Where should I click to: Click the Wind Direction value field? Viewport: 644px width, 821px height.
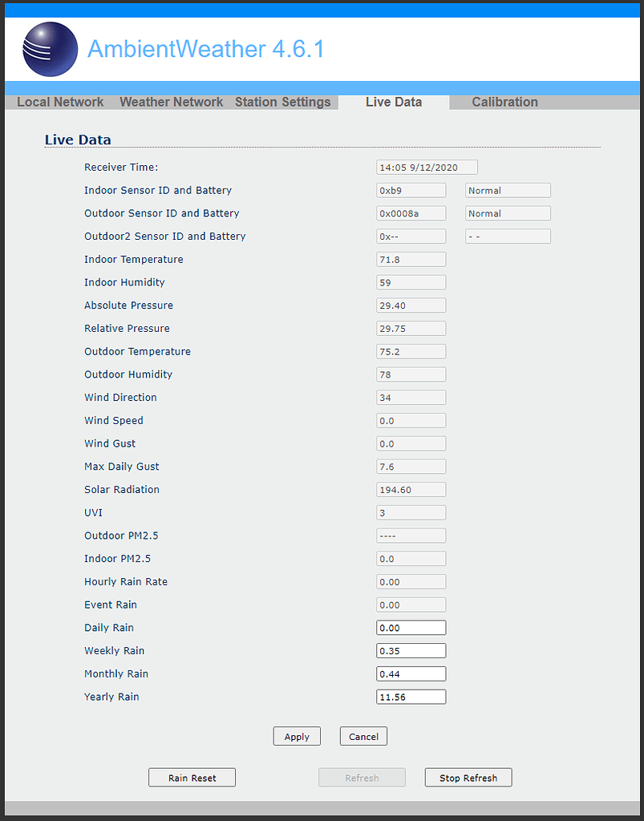click(411, 397)
